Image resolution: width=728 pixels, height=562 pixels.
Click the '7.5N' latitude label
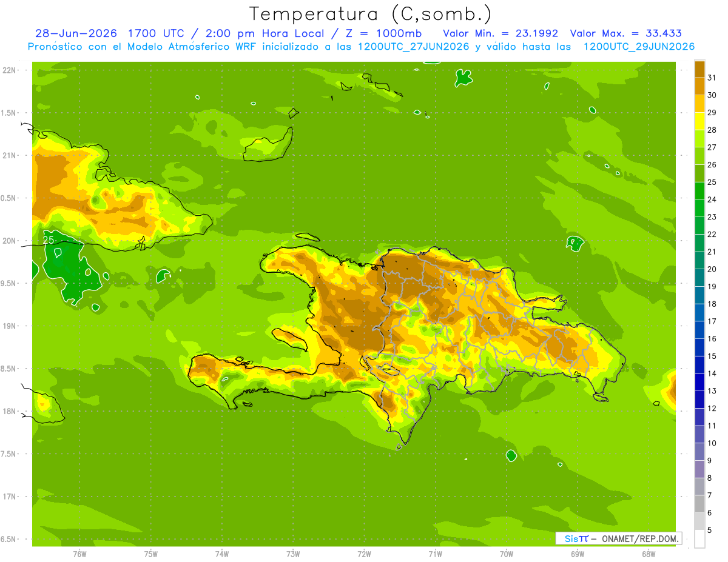coord(8,454)
